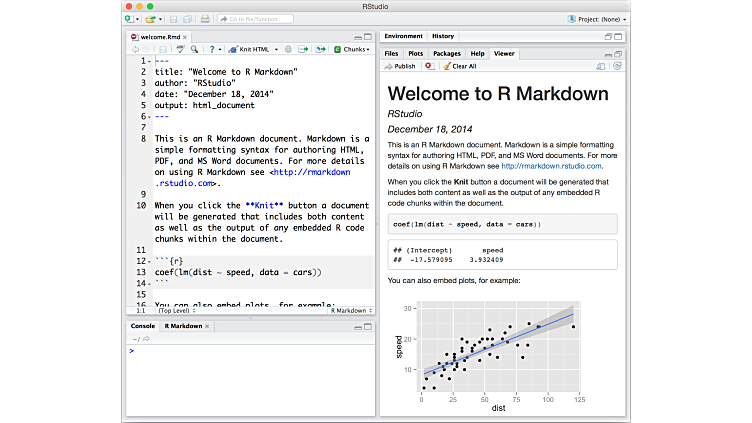Screen dimensions: 752x423
Task: Open the R Markdown file type selector
Action: tap(349, 311)
